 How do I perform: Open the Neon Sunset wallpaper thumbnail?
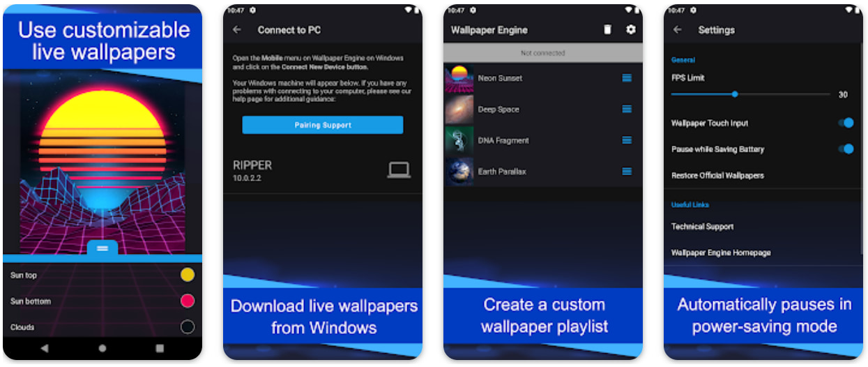[x=459, y=78]
